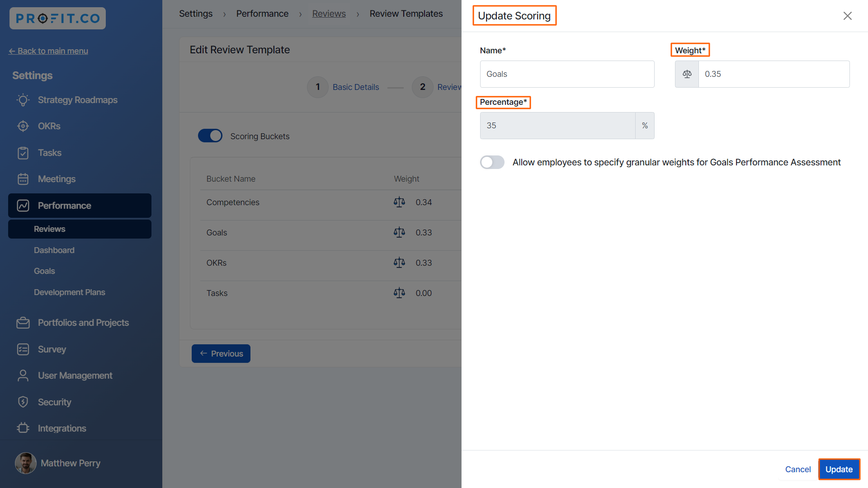Click the Weight input field showing 0.35
This screenshot has width=868, height=488.
(x=773, y=74)
